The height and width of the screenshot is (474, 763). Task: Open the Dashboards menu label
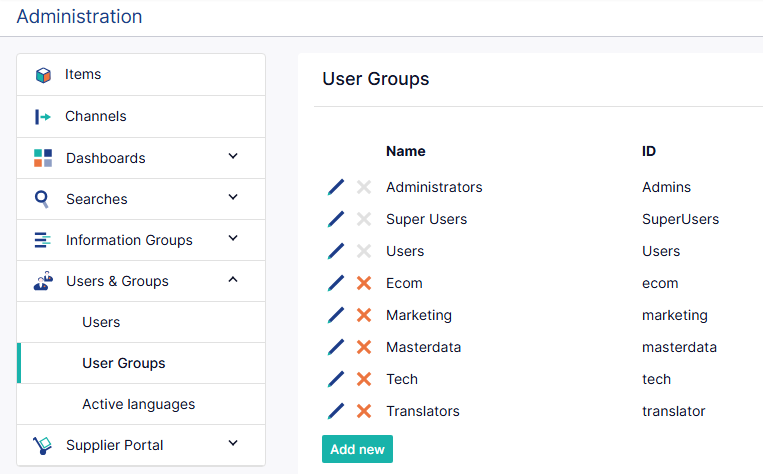106,158
